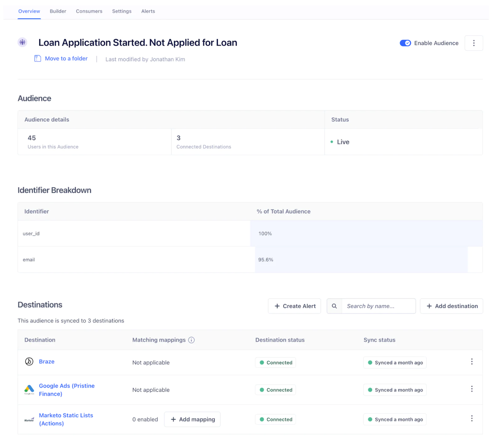Click the Google Ads destination logo
The height and width of the screenshot is (448, 502).
pos(29,390)
